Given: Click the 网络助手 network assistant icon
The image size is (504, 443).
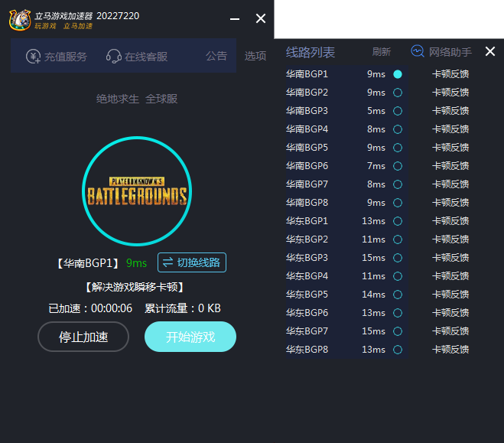Looking at the screenshot, I should tap(418, 51).
